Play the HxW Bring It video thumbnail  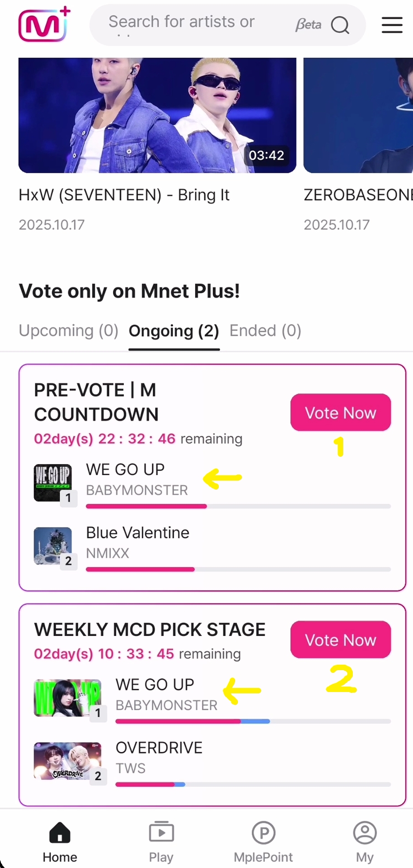point(157,115)
